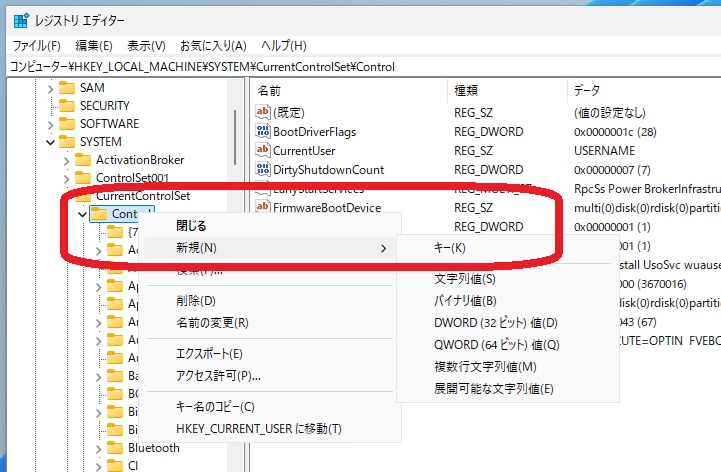721x472 pixels.
Task: Select the CurrentControlSet tree label
Action: (143, 196)
